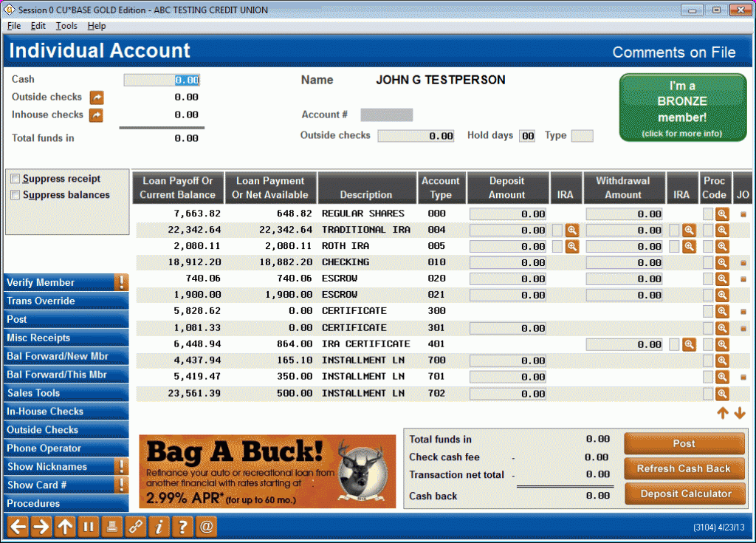Viewport: 756px width, 543px height.
Task: Click the '@' icon in bottom toolbar
Action: click(x=206, y=527)
